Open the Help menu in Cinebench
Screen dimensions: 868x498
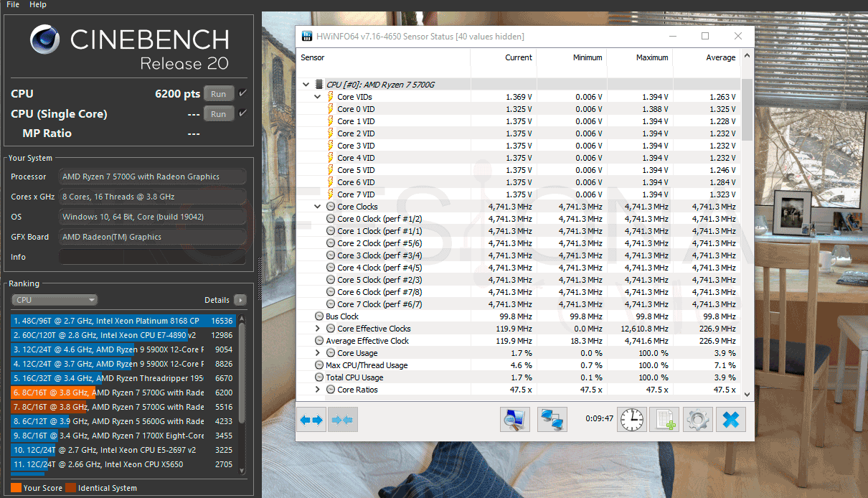pos(38,5)
